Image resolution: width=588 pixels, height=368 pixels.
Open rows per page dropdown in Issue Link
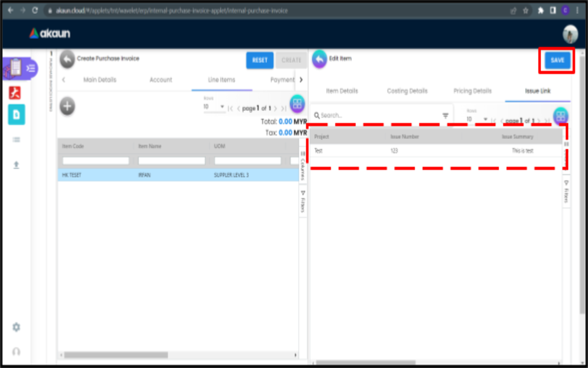[477, 119]
